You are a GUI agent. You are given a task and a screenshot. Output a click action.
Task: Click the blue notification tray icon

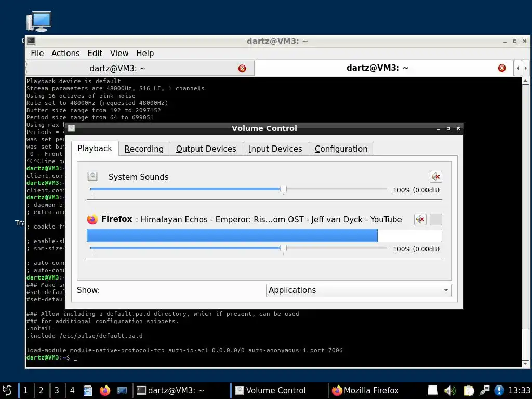(x=499, y=391)
